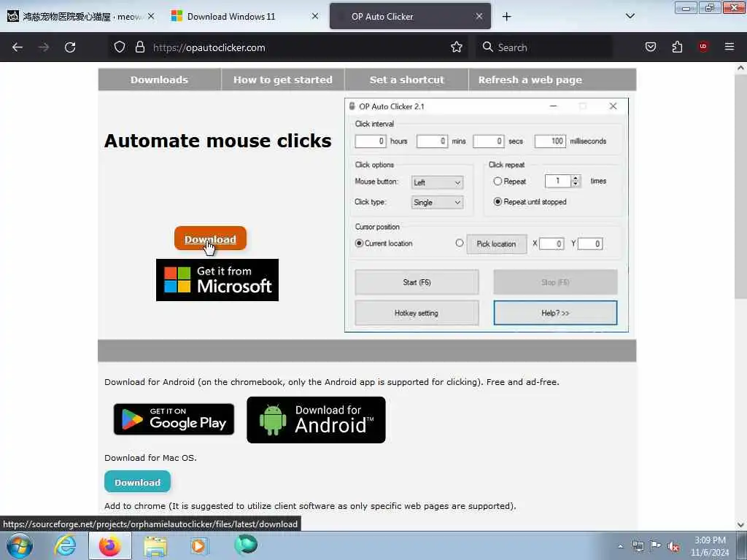Click the Pick location button

tap(496, 244)
